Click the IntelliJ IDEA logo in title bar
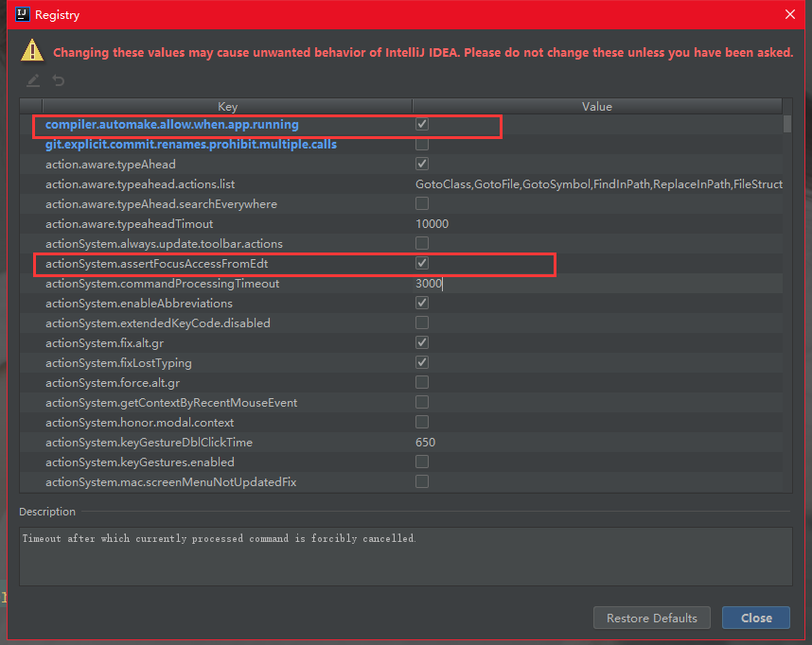This screenshot has height=645, width=812. [23, 14]
